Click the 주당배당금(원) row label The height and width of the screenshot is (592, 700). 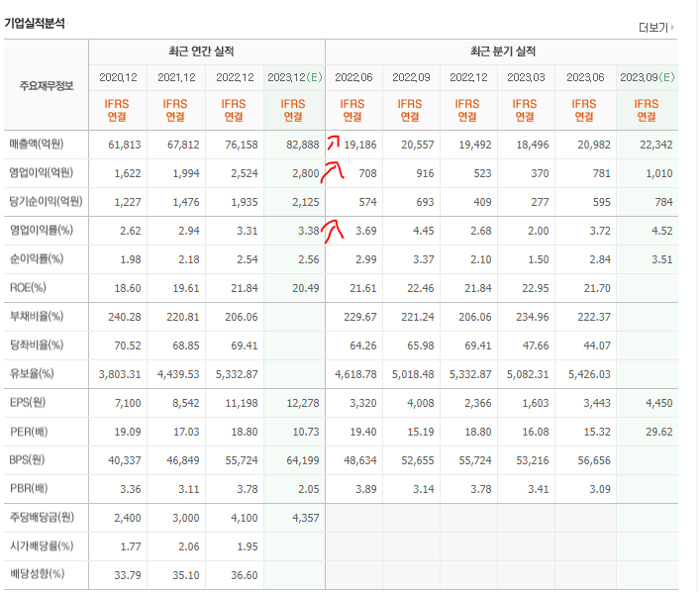pyautogui.click(x=42, y=517)
